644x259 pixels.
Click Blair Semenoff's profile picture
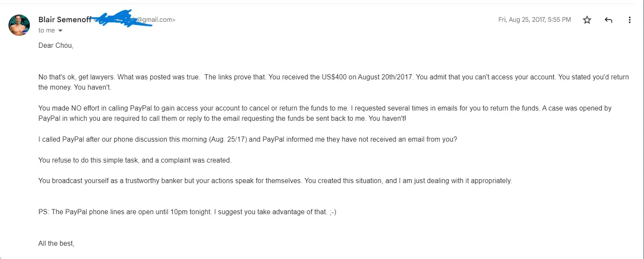click(x=19, y=25)
